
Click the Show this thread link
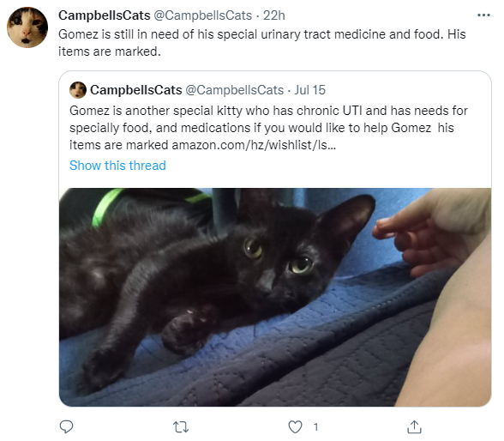117,166
